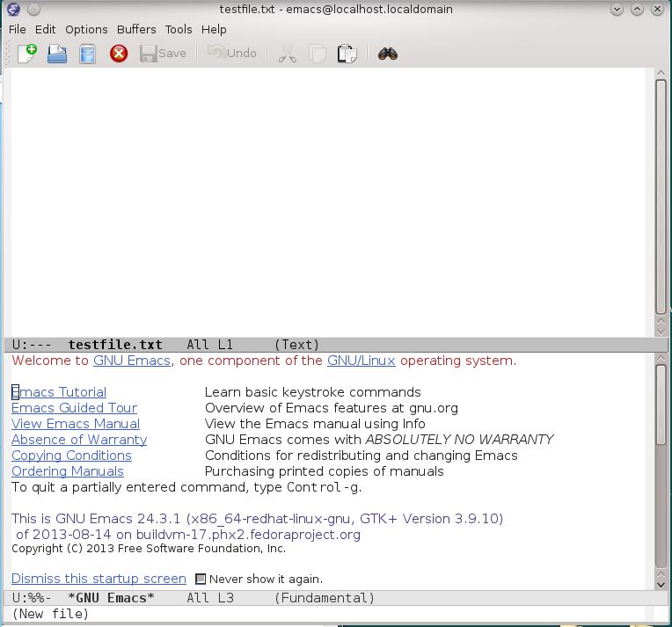Check the Never show it again checkbox
Screen dimensions: 672x627
[x=201, y=579]
